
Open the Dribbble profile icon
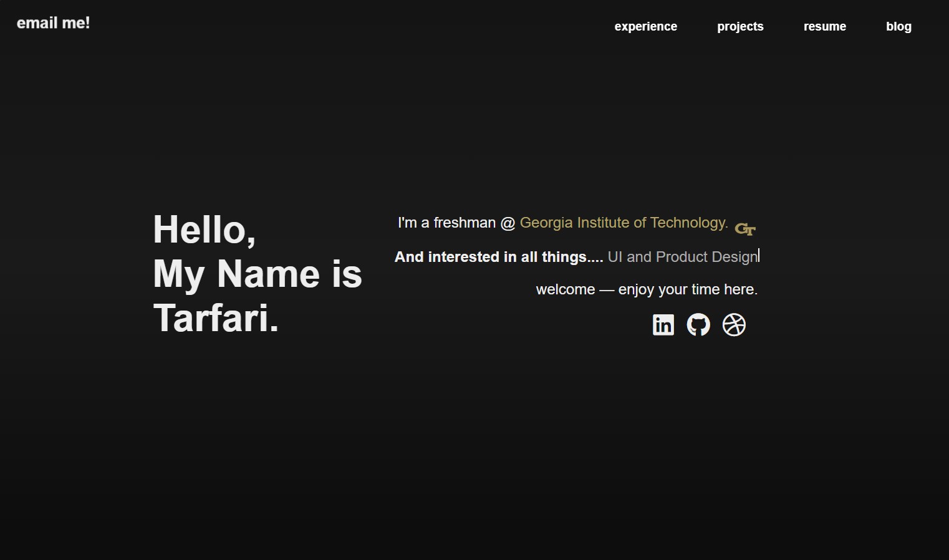(x=734, y=325)
